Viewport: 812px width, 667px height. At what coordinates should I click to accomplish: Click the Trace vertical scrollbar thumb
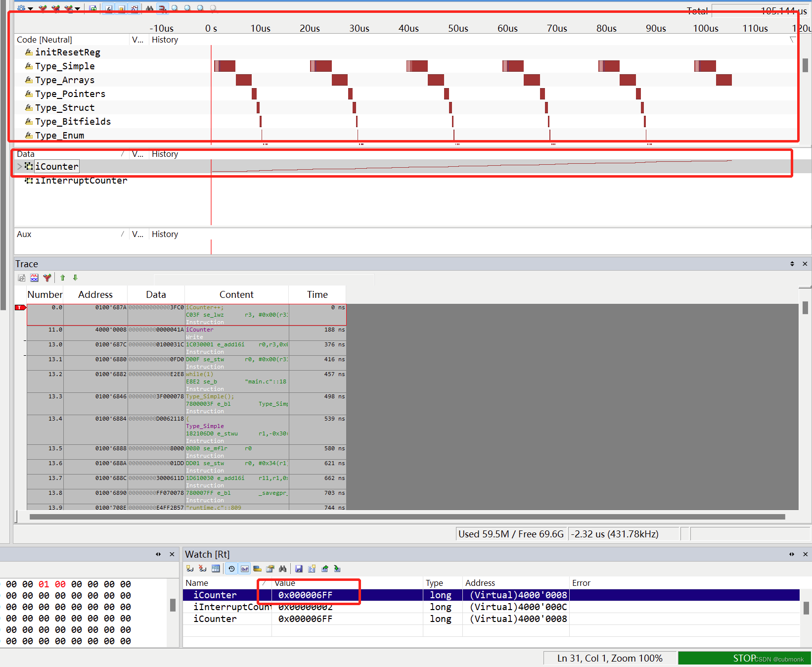tap(805, 308)
